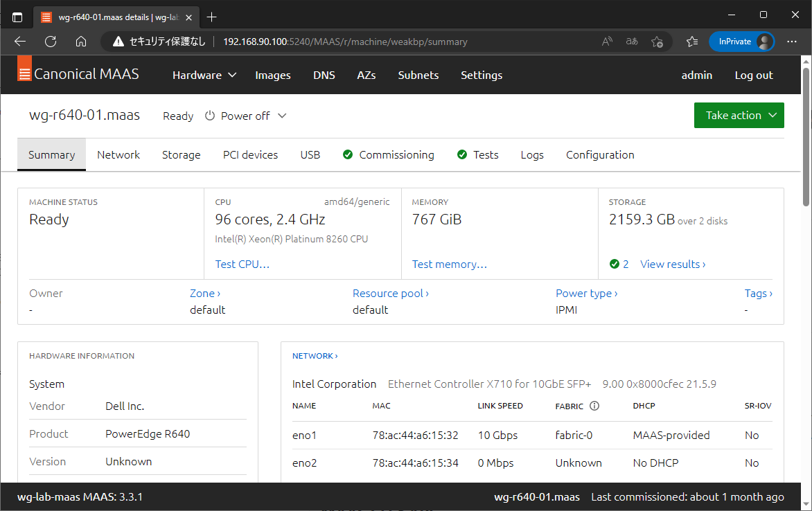Image resolution: width=812 pixels, height=511 pixels.
Task: Click View results link under Storage
Action: [671, 264]
